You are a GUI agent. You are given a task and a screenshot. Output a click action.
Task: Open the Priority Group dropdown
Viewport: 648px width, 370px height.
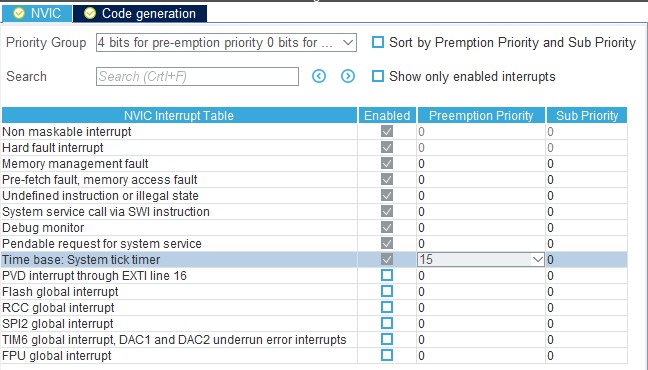(226, 43)
